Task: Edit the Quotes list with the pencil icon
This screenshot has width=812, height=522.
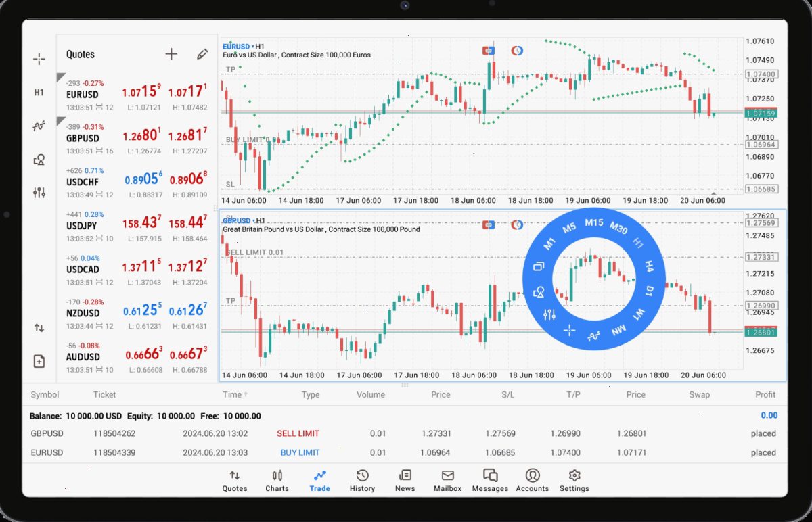Action: point(202,54)
